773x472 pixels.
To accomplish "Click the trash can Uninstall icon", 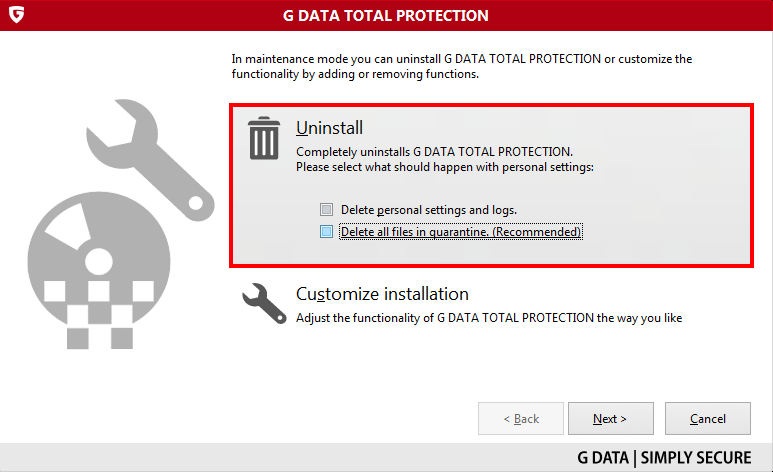I will (x=264, y=138).
